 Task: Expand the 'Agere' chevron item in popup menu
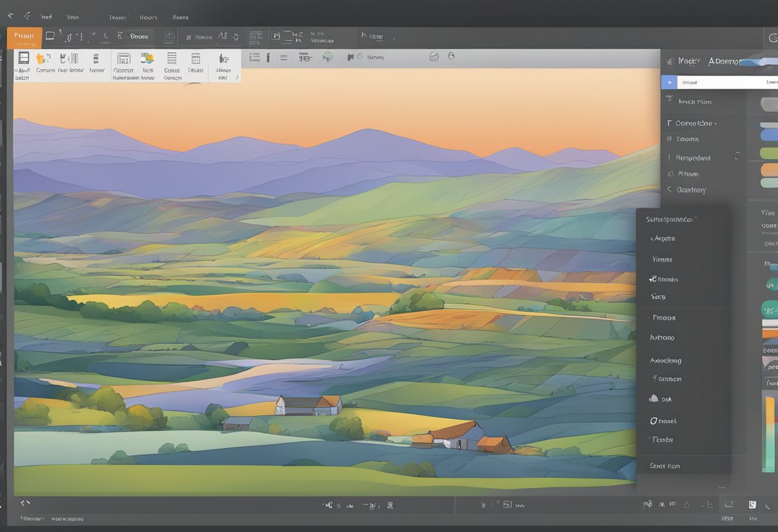coord(653,239)
